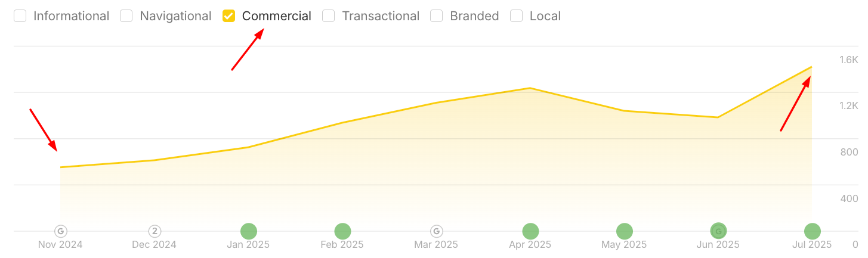The width and height of the screenshot is (868, 258).
Task: Enable the Informational intent checkbox
Action: click(x=20, y=16)
